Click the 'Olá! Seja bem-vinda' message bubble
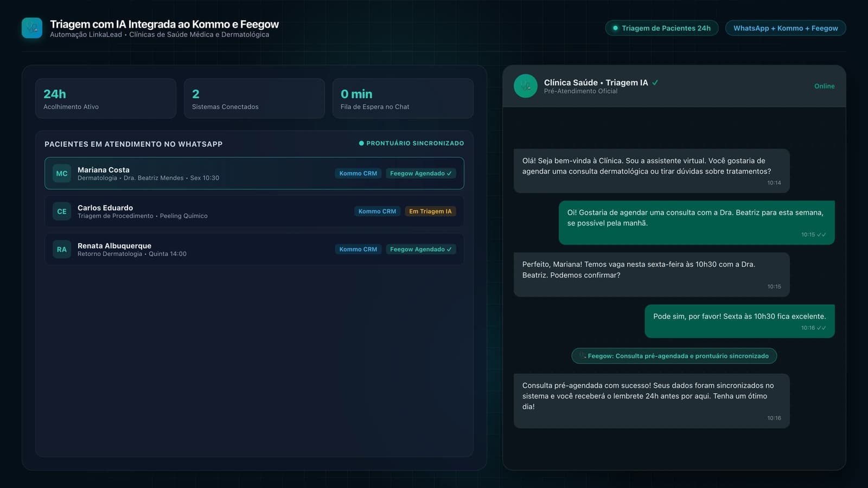The width and height of the screenshot is (868, 488). 652,171
